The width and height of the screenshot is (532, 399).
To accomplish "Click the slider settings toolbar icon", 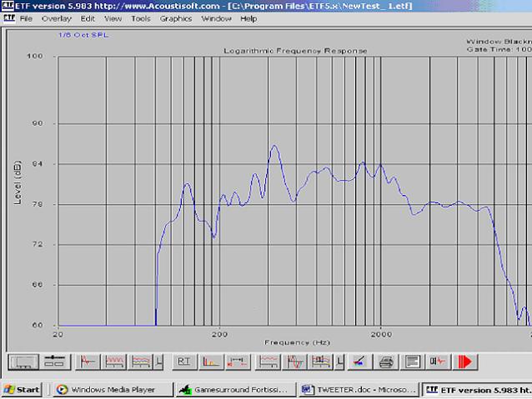I will pyautogui.click(x=55, y=362).
